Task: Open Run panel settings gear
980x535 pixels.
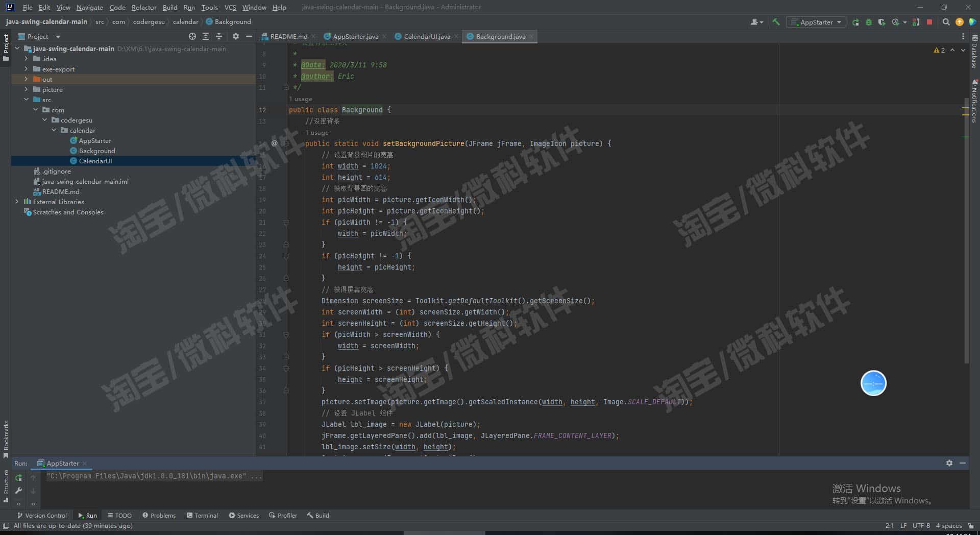Action: click(949, 463)
